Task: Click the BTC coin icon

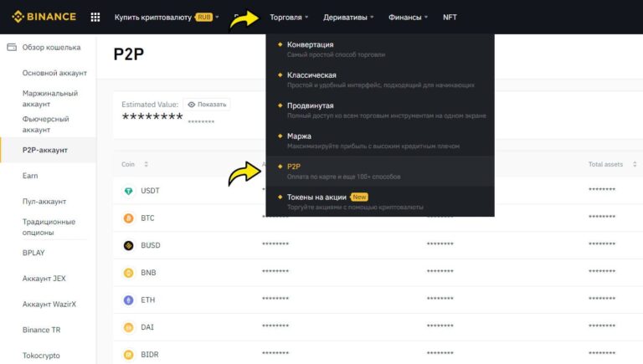Action: point(128,218)
